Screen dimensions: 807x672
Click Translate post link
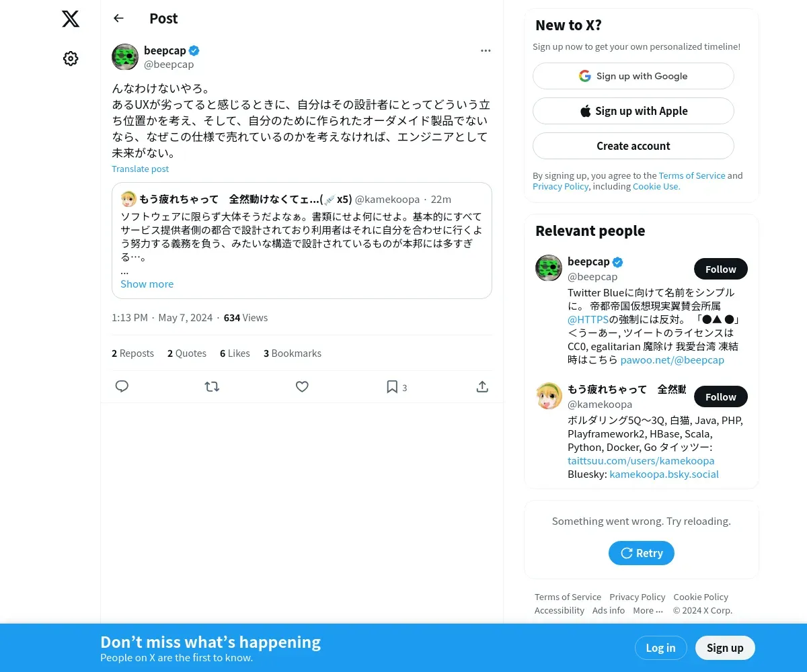click(x=140, y=169)
